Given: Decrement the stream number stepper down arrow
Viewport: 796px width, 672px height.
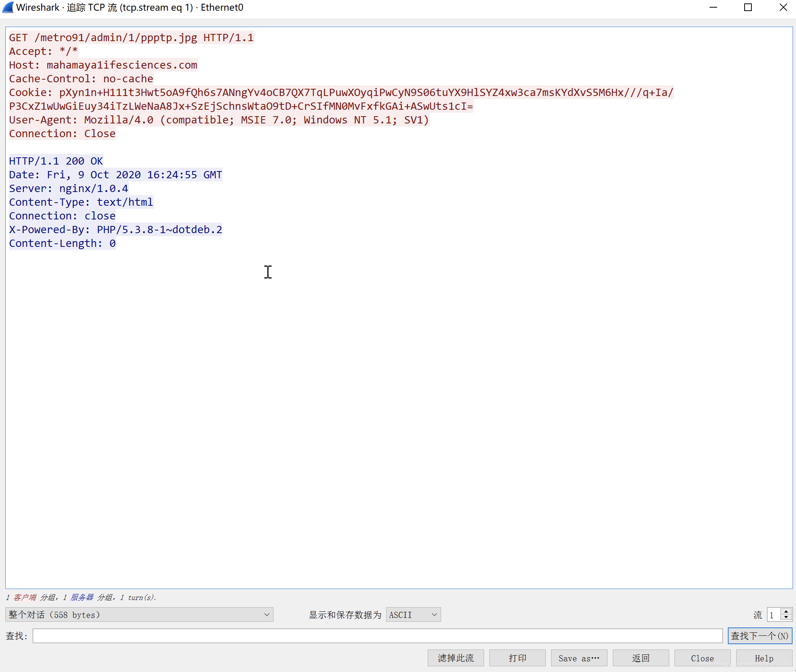Looking at the screenshot, I should tap(786, 617).
